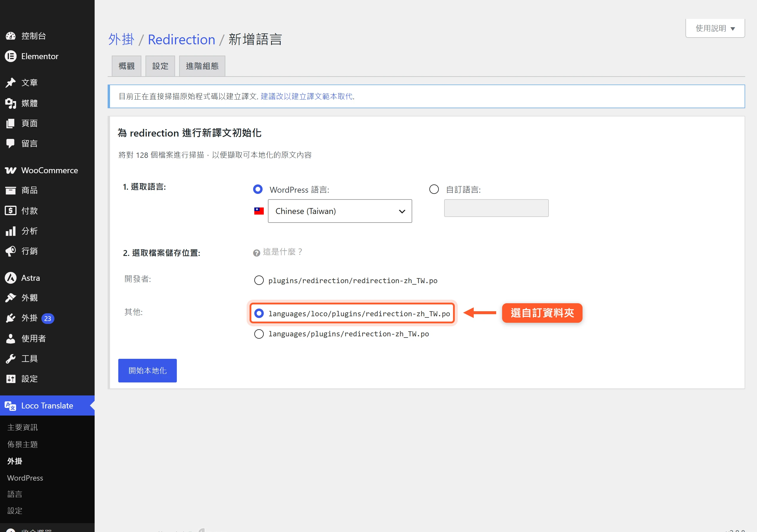Open Loco Translate 佈景主題 submenu

point(22,444)
